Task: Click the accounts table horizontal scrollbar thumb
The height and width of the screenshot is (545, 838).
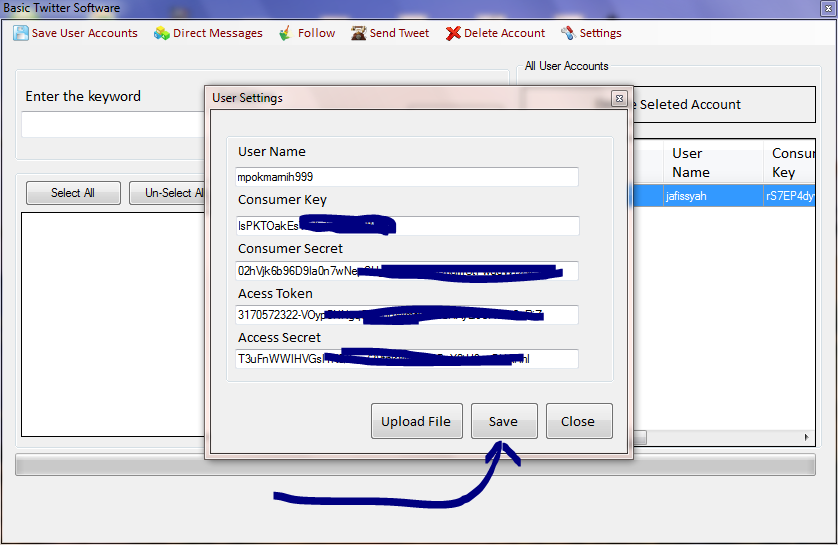Action: (640, 438)
